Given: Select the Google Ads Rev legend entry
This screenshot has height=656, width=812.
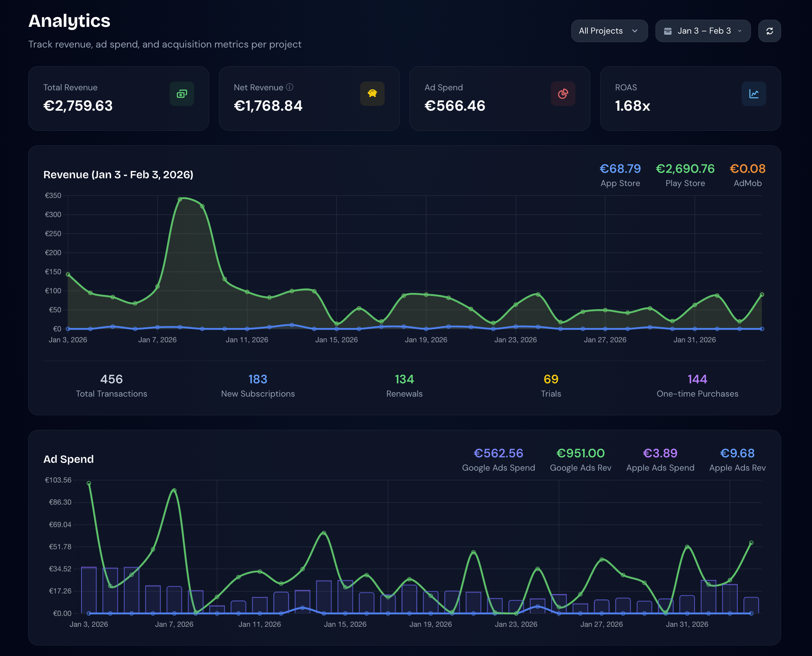Looking at the screenshot, I should click(x=580, y=459).
